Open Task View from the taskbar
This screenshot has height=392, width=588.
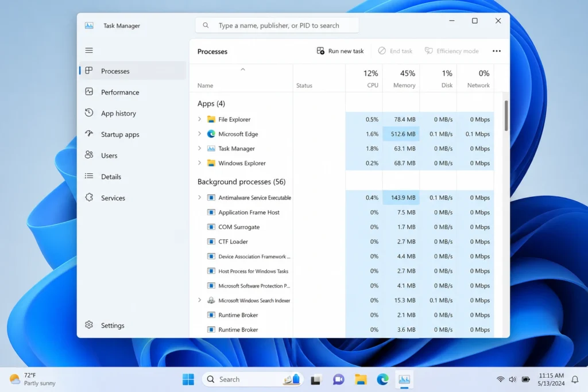point(316,379)
